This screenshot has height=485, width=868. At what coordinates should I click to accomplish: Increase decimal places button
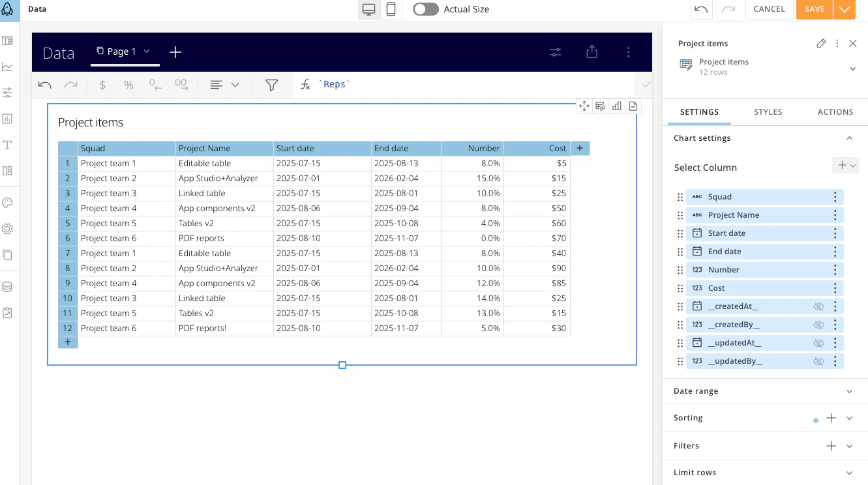pyautogui.click(x=181, y=85)
